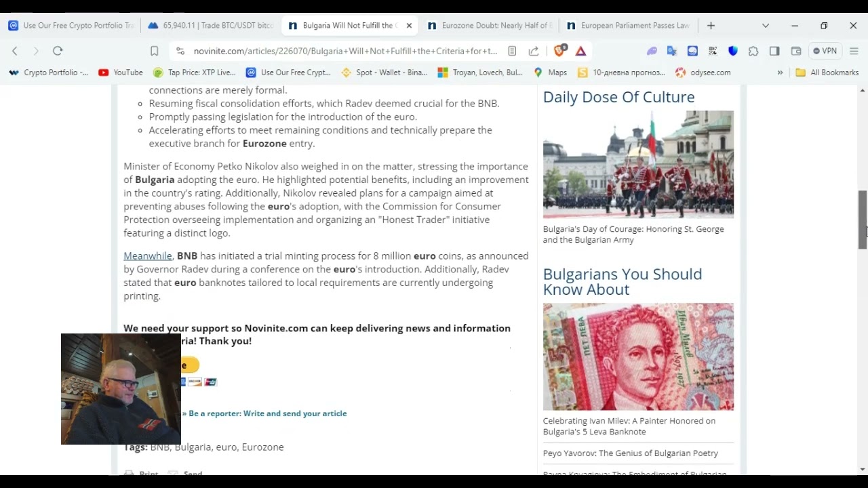This screenshot has height=488, width=868.
Task: Switch to the European Parliament Passes Law tab
Action: coord(628,26)
